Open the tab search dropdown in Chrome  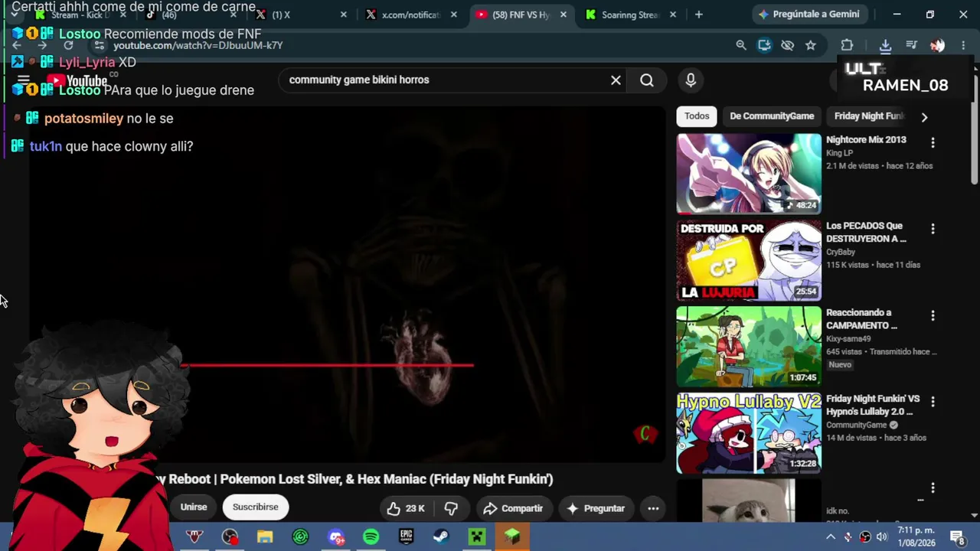click(14, 15)
